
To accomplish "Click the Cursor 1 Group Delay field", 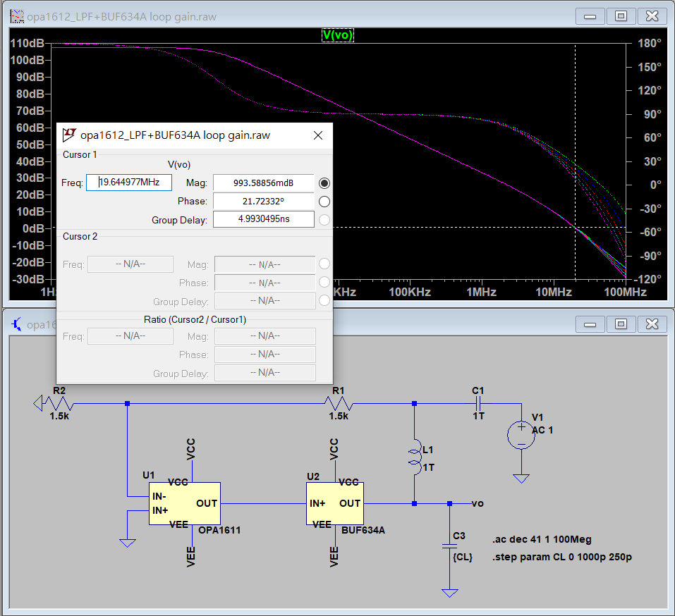I will 264,219.
